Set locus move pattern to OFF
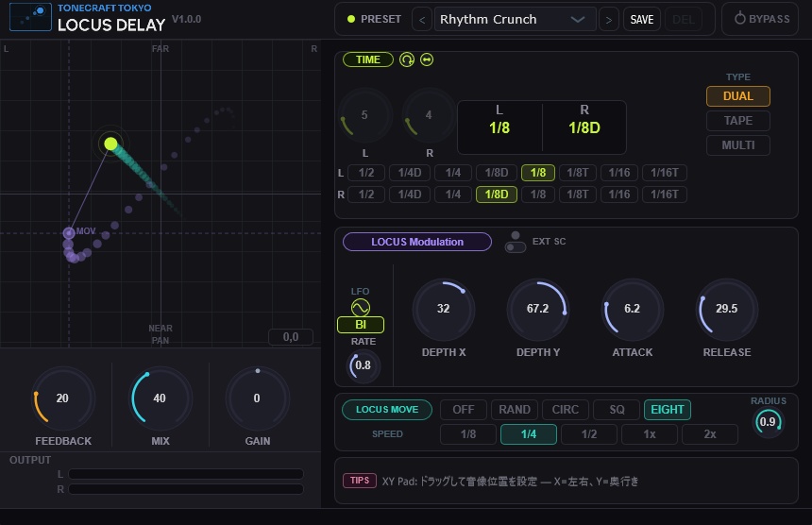This screenshot has width=812, height=525. coord(464,410)
